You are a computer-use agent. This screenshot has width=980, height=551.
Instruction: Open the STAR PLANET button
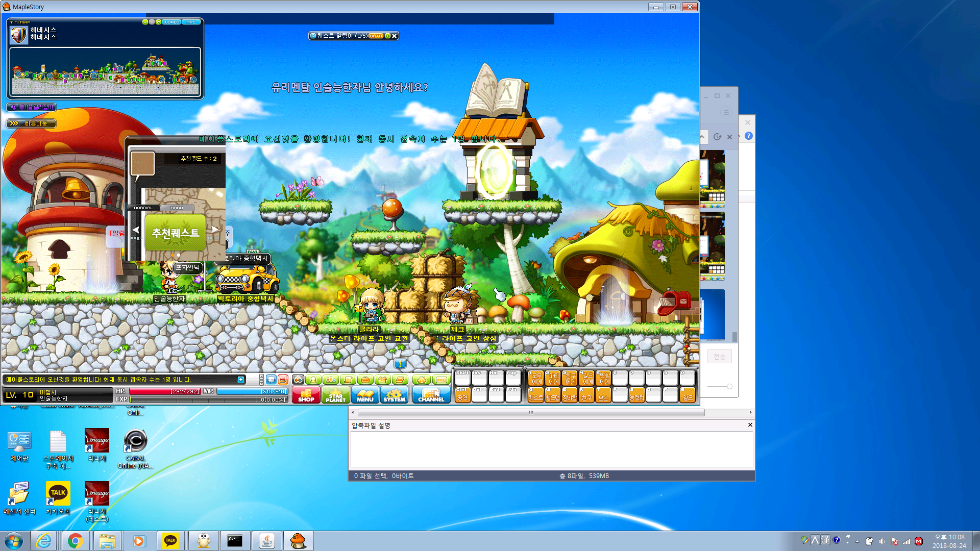click(335, 395)
